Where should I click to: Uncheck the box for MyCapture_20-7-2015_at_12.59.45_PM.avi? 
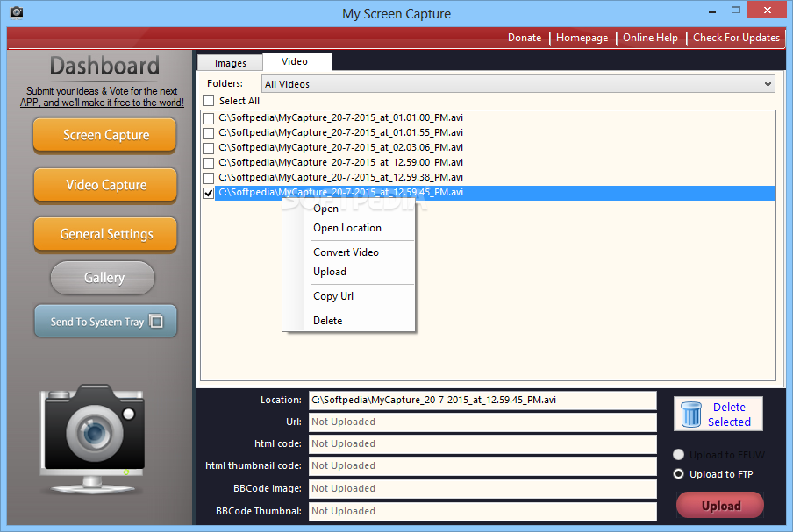209,193
